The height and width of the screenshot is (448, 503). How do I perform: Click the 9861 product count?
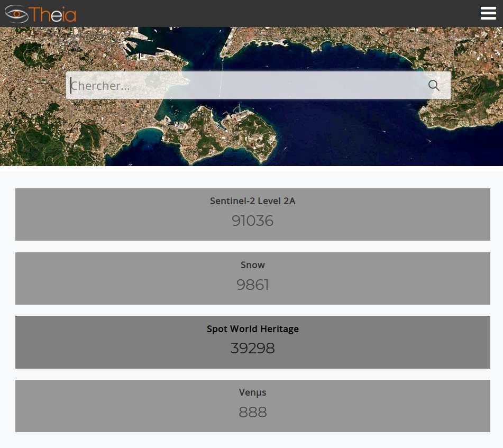[x=253, y=285]
